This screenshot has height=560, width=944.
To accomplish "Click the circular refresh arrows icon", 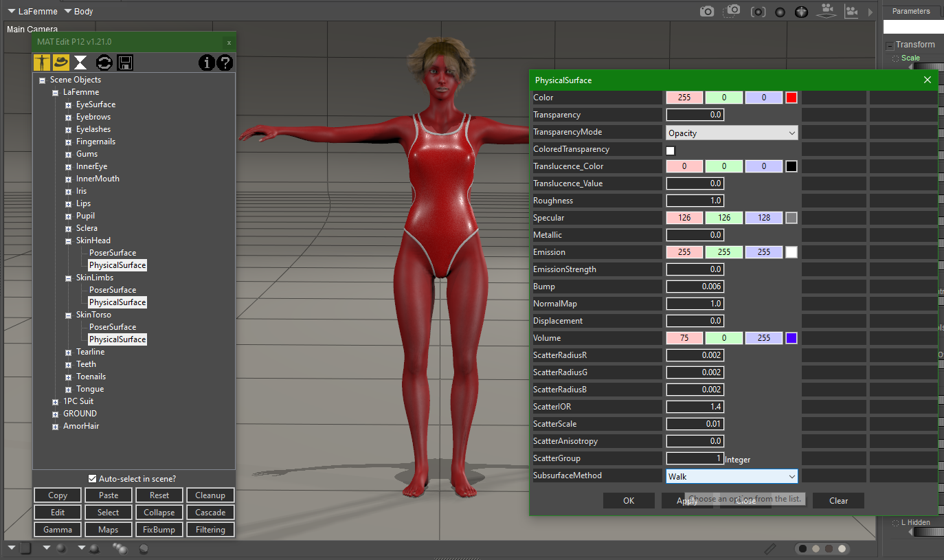I will click(x=104, y=63).
